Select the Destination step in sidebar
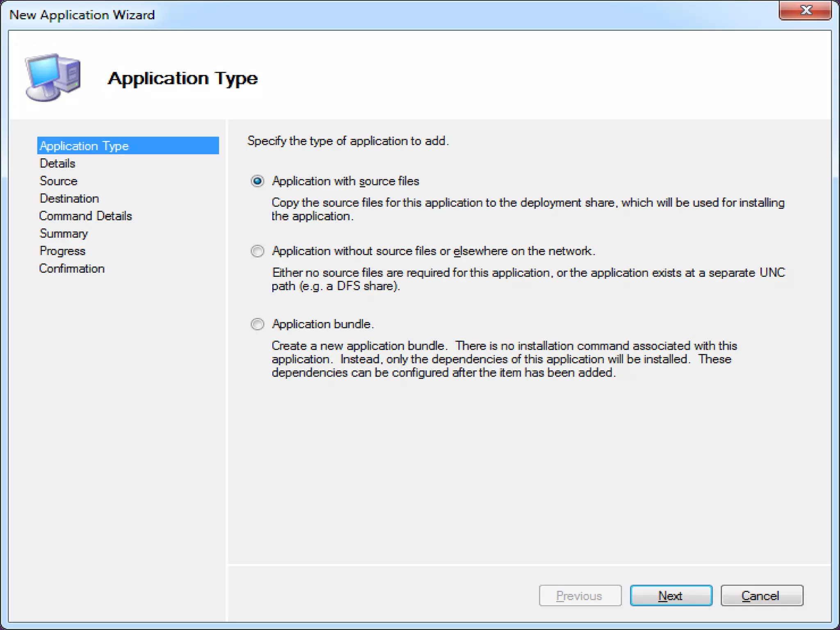Image resolution: width=840 pixels, height=630 pixels. (69, 199)
